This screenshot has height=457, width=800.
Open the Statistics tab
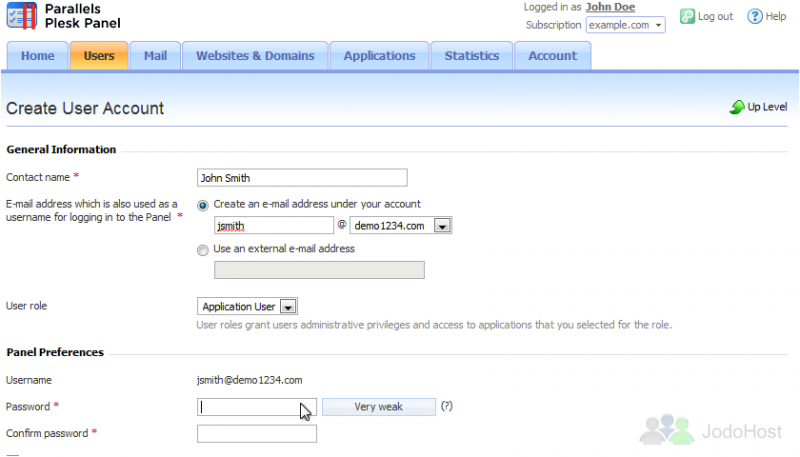(472, 56)
